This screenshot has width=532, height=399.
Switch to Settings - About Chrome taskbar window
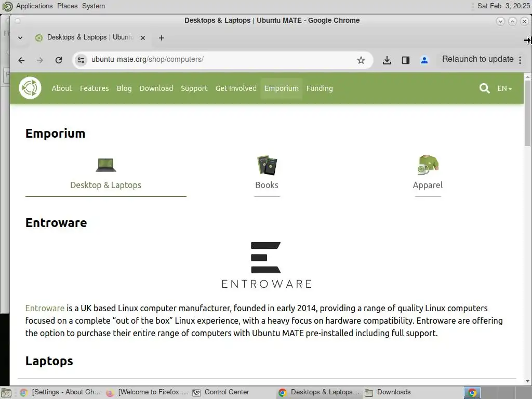[x=61, y=393]
